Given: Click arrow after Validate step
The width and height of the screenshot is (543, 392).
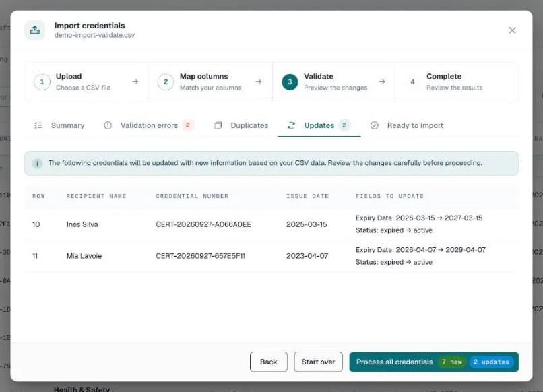Looking at the screenshot, I should 381,81.
